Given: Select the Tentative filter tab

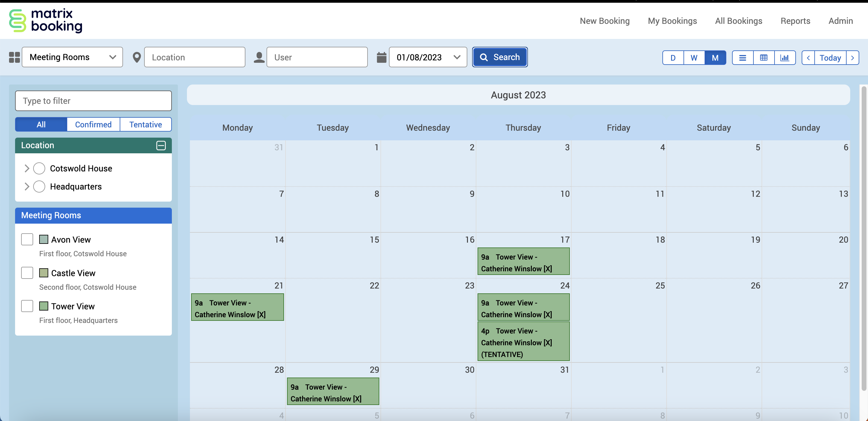Looking at the screenshot, I should (x=146, y=124).
